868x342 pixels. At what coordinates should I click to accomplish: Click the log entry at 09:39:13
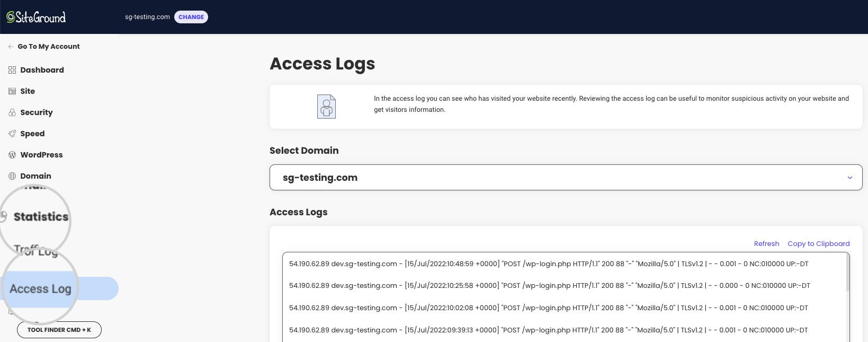pyautogui.click(x=549, y=330)
